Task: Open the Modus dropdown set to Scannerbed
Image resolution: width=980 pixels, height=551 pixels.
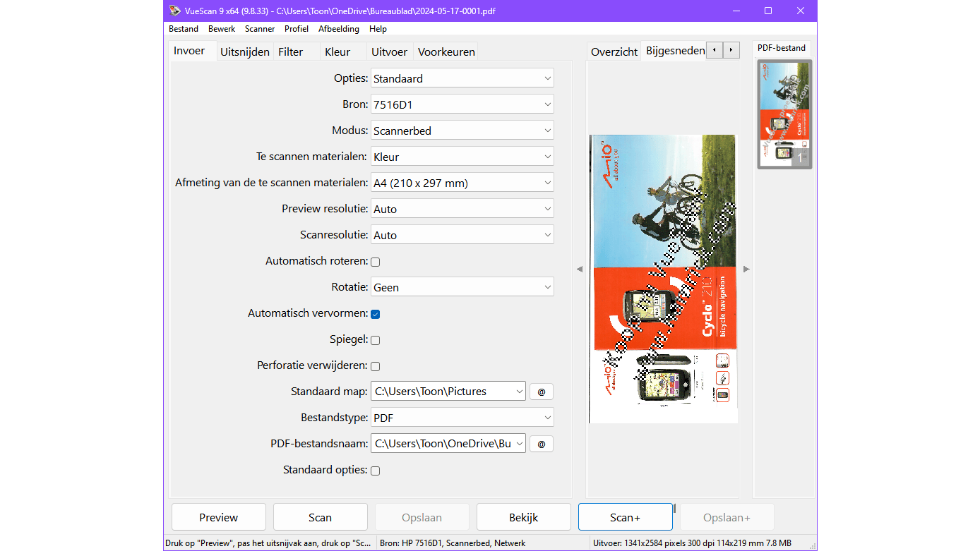Action: click(462, 131)
